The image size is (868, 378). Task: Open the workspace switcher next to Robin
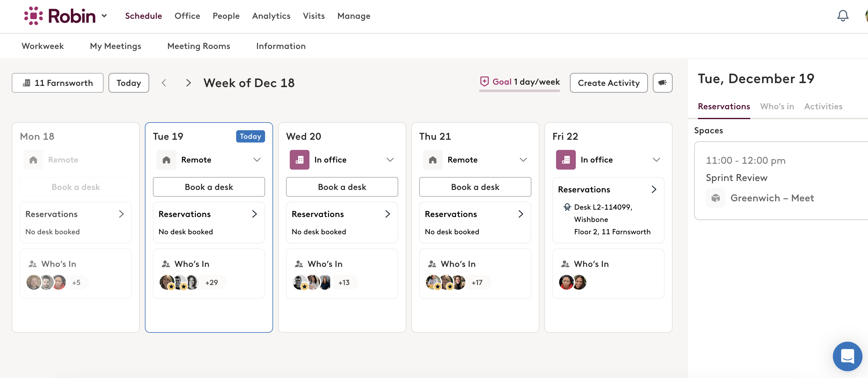(x=104, y=16)
